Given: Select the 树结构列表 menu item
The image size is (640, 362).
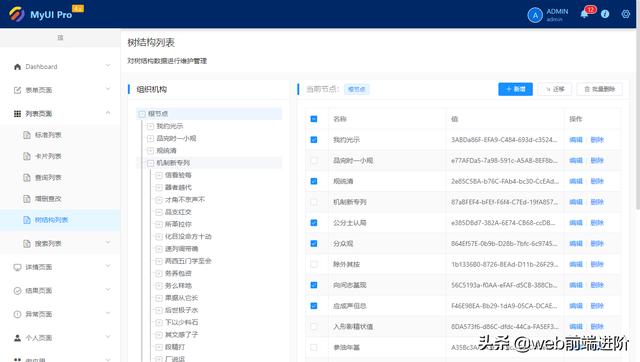Looking at the screenshot, I should [60, 220].
